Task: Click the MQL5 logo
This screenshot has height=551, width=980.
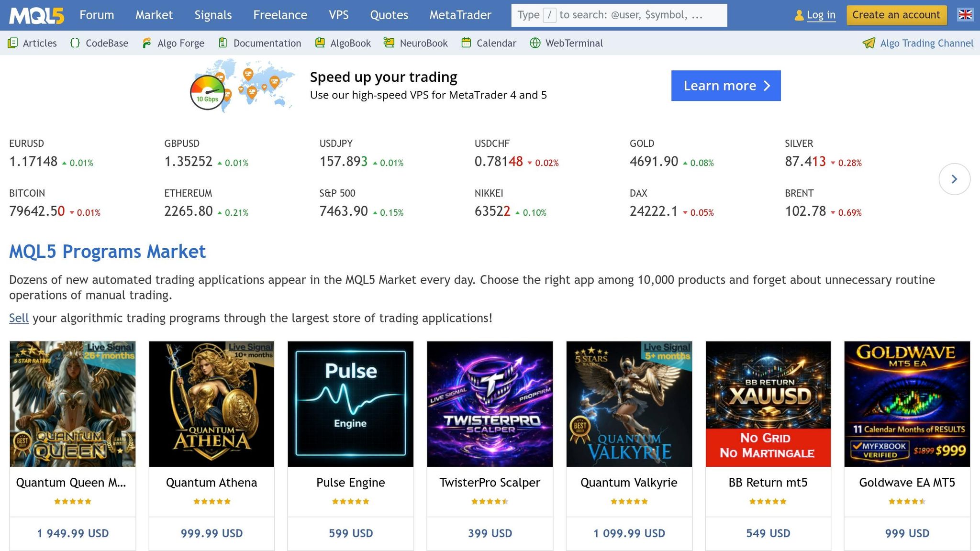Action: point(37,15)
